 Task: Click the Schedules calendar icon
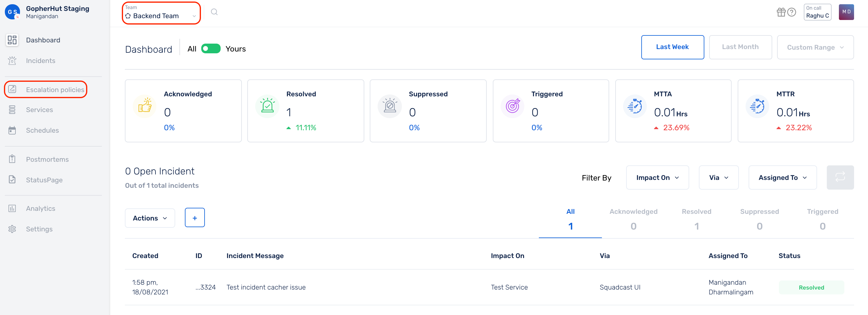12,130
